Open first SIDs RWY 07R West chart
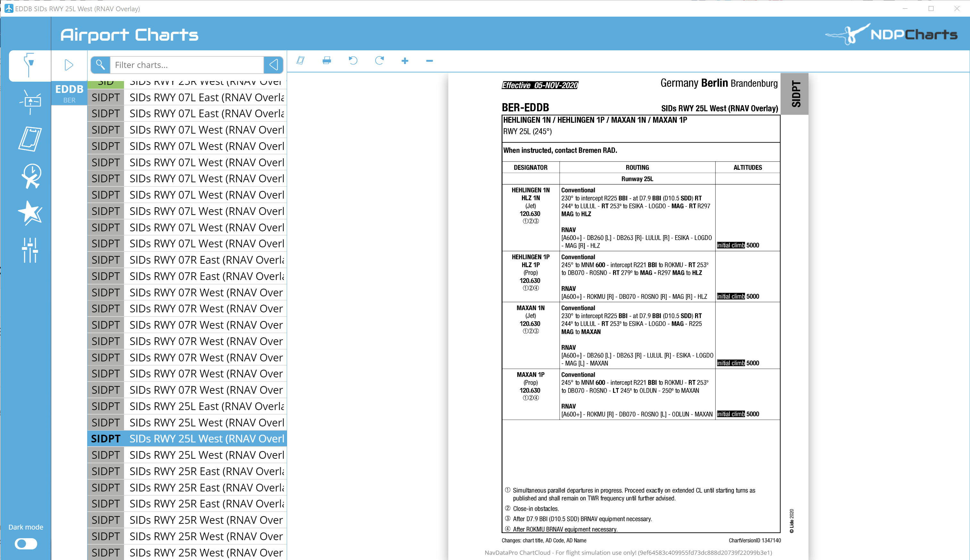 [187, 292]
